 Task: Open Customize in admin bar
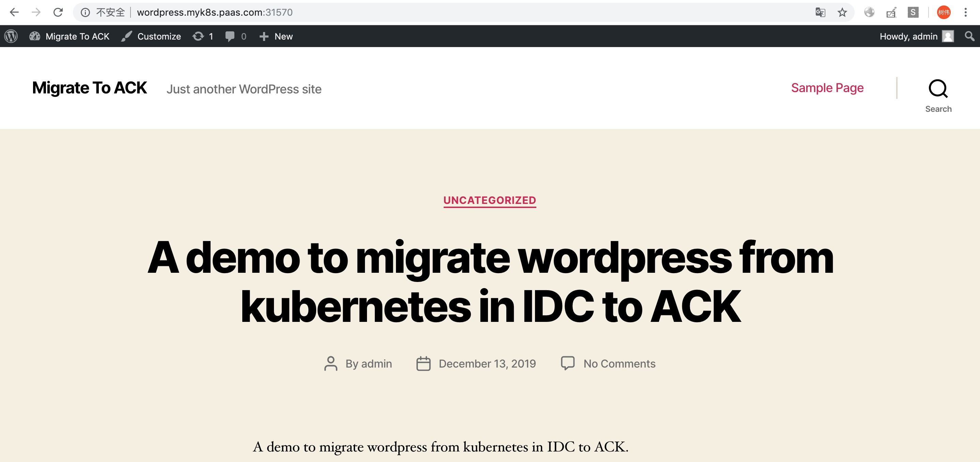click(x=159, y=36)
